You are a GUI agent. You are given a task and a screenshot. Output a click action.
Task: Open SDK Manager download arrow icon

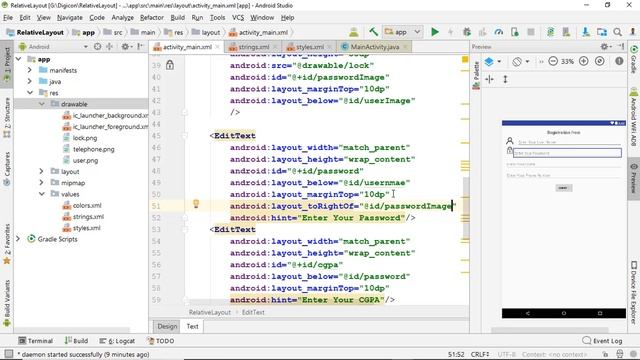[x=585, y=32]
